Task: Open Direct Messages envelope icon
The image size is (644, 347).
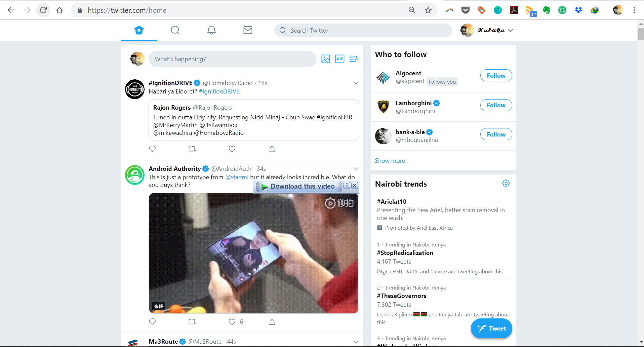Action: pos(248,30)
